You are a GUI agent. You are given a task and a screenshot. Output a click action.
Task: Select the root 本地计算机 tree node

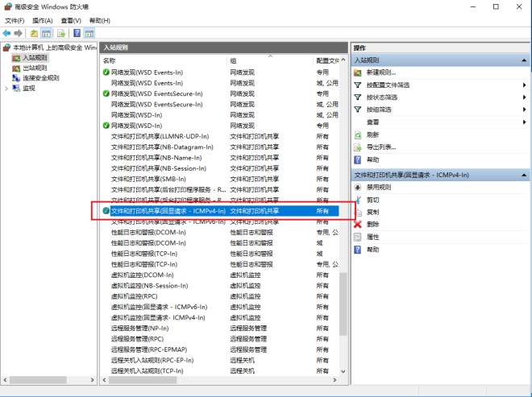pos(54,48)
